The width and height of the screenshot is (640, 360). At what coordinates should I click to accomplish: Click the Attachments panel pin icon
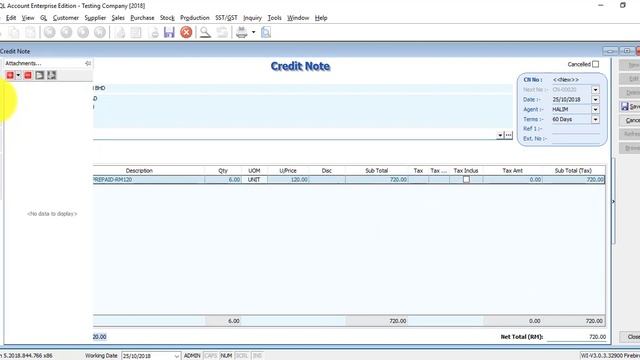click(x=88, y=63)
